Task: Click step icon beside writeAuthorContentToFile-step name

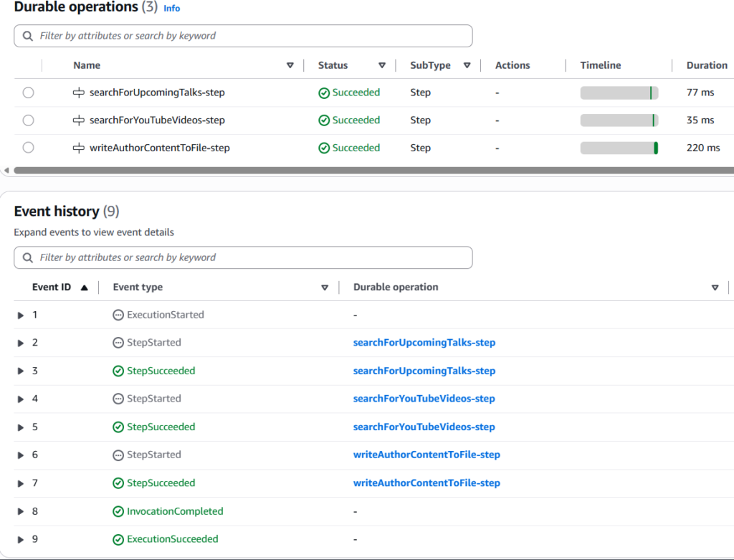Action: [x=79, y=148]
